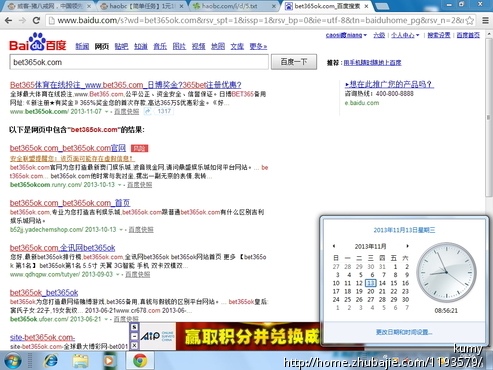
Task: Switch to the 视频 category
Action: point(199,46)
